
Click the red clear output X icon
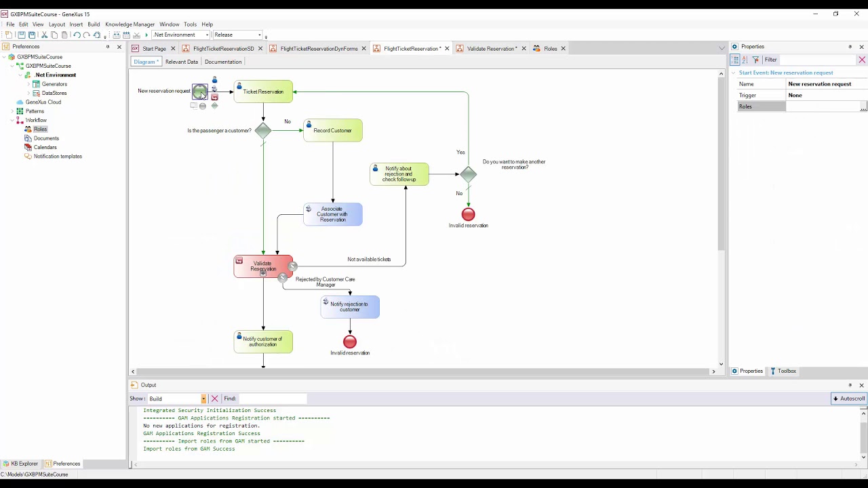click(x=214, y=399)
